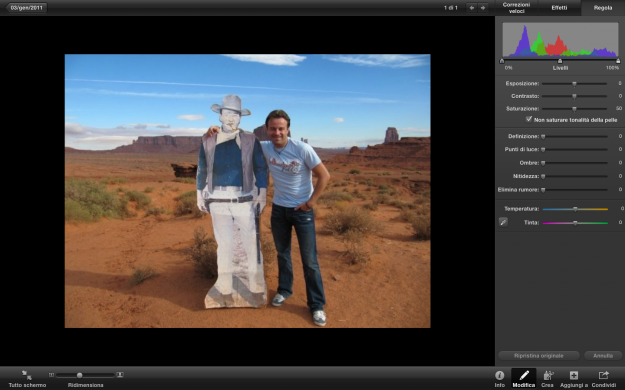Viewport: 625px width, 390px height.
Task: Click the Tutto schermo fullscreen icon
Action: tap(27, 374)
